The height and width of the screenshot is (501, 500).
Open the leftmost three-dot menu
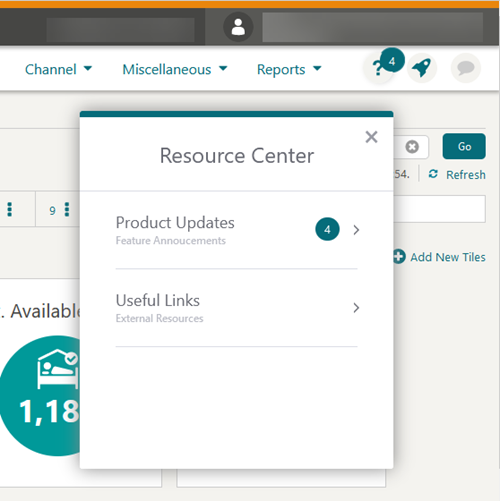click(10, 210)
